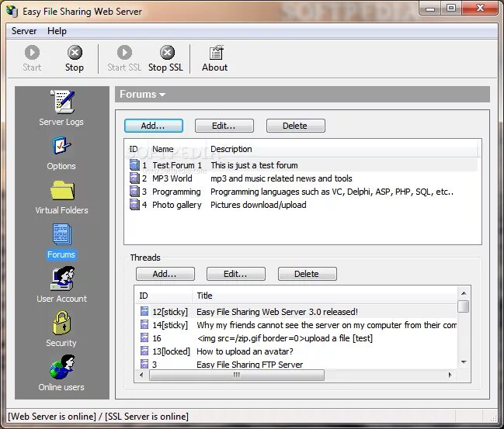Select thread starting 'Why my friends cannot see'
Screen dimensions: 504x429
pos(327,325)
